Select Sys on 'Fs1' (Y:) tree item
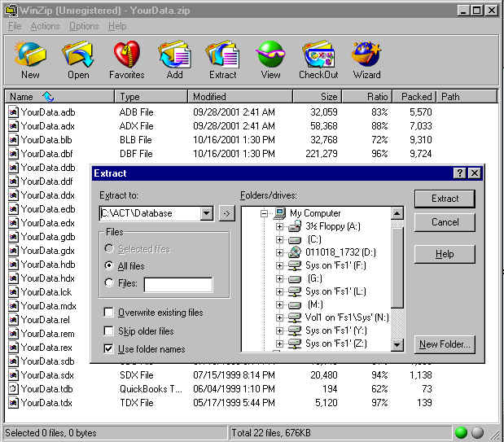Image resolution: width=504 pixels, height=442 pixels. pyautogui.click(x=336, y=330)
